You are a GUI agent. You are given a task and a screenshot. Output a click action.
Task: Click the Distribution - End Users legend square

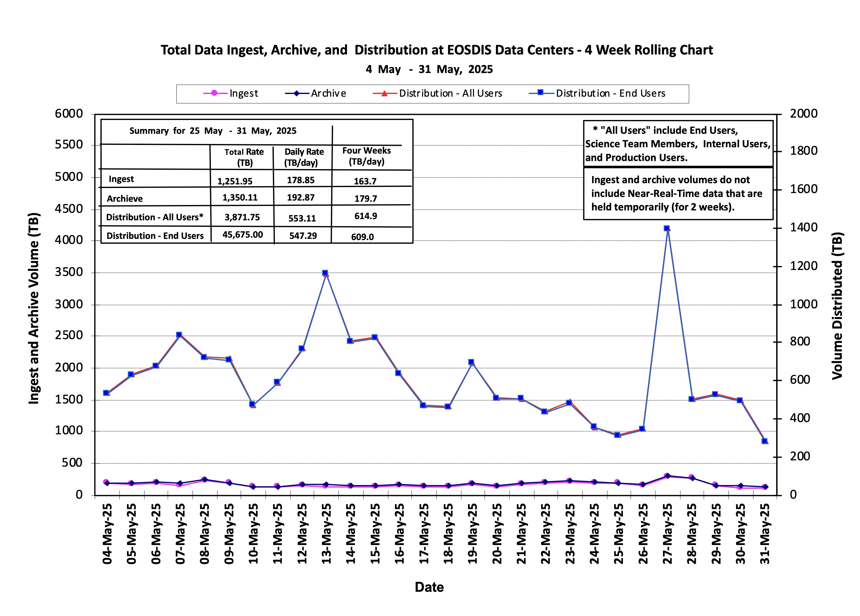coord(541,92)
